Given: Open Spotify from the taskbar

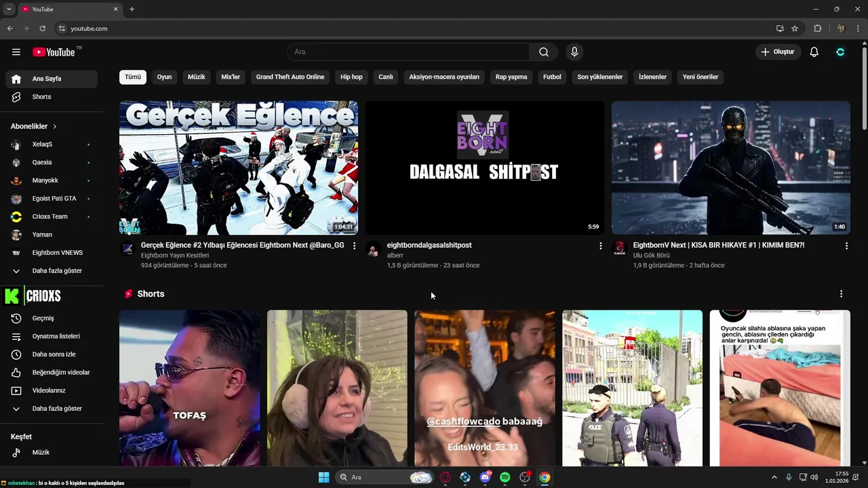Looking at the screenshot, I should coord(505,477).
